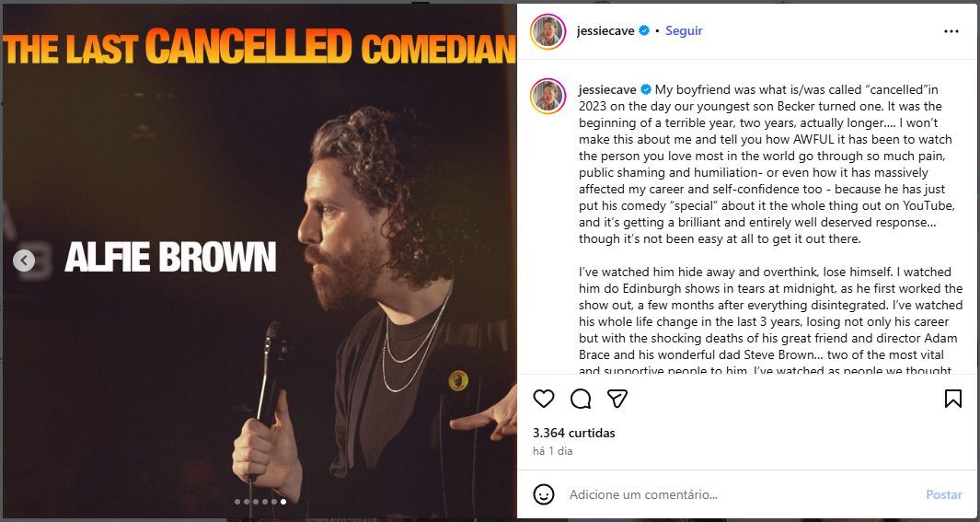980x522 pixels.
Task: Open the three-dot more options menu
Action: [x=951, y=31]
